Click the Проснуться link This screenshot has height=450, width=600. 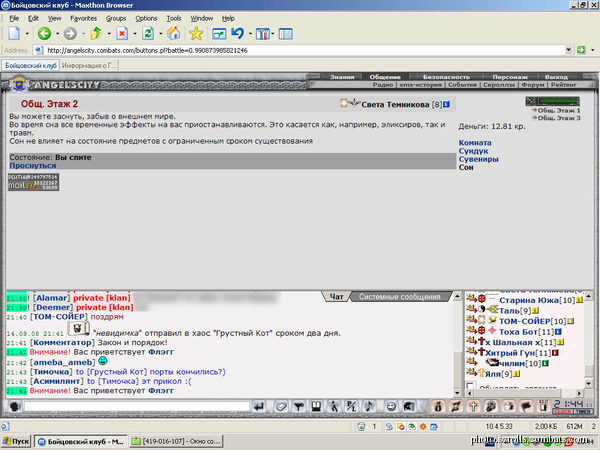pyautogui.click(x=33, y=166)
